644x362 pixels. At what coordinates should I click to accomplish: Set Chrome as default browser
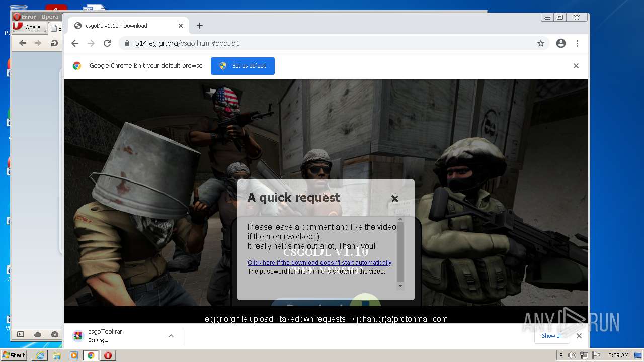243,66
